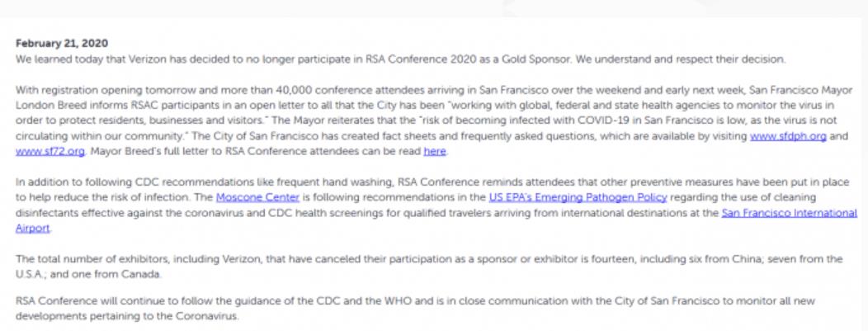Click the line 'U.S.A.; and one from Canada'
Screen dimensions: 868x331
click(x=88, y=274)
